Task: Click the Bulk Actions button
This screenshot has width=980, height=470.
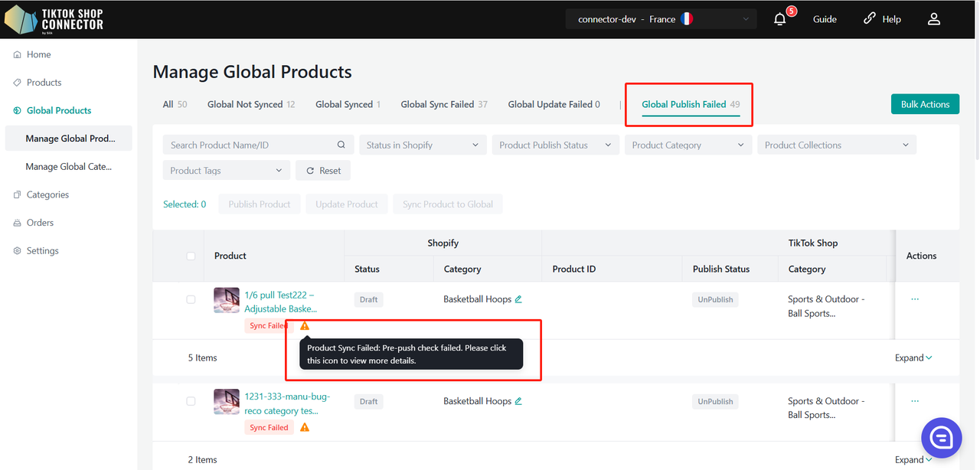Action: (x=924, y=104)
